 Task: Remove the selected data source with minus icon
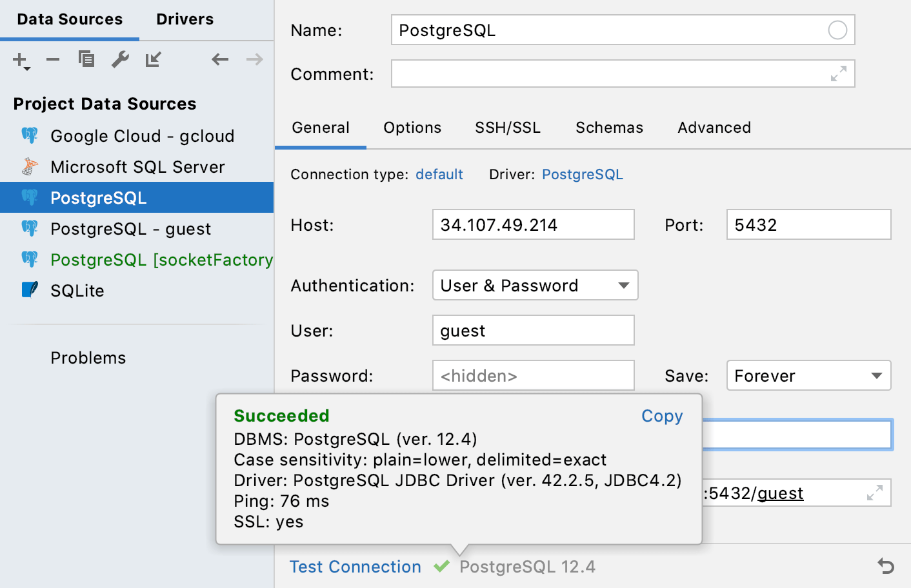coord(53,59)
